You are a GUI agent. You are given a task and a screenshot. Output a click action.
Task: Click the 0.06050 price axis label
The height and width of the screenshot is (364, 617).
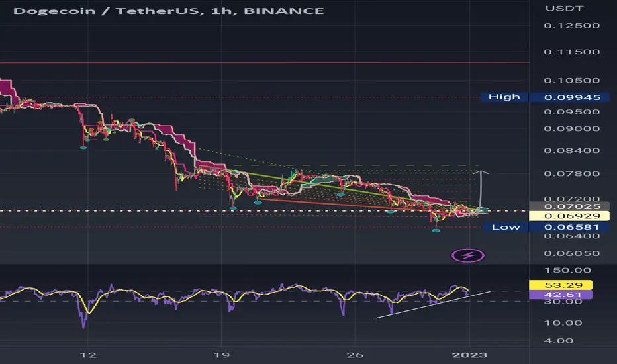(x=572, y=254)
